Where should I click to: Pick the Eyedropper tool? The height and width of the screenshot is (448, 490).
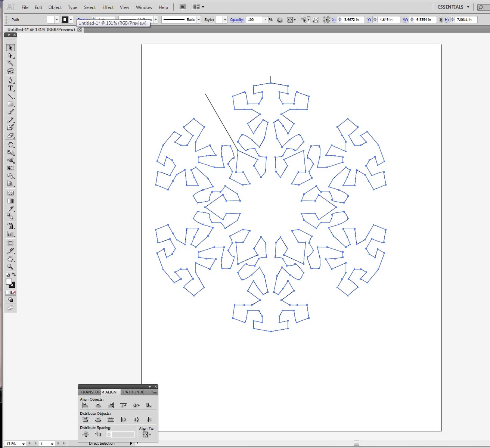point(10,209)
